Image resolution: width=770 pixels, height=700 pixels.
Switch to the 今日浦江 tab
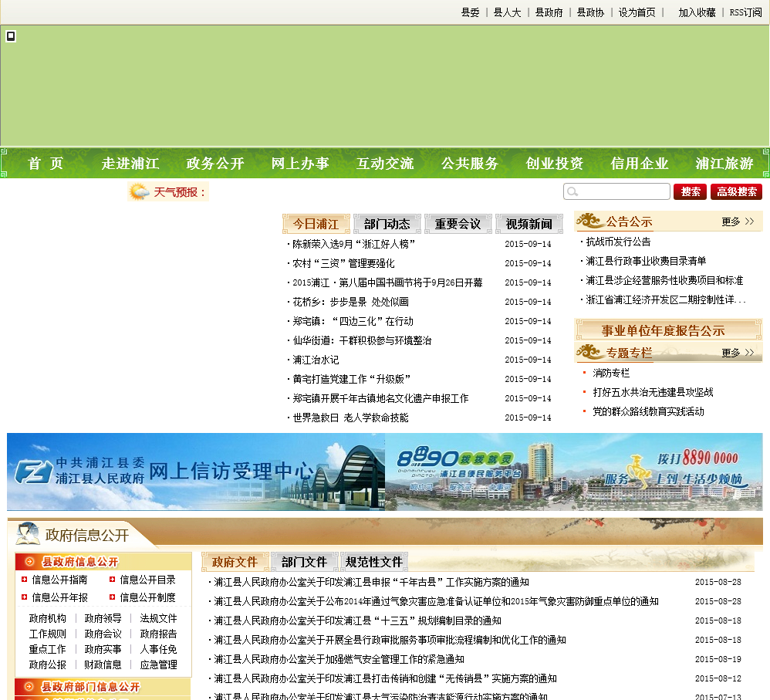coord(316,224)
